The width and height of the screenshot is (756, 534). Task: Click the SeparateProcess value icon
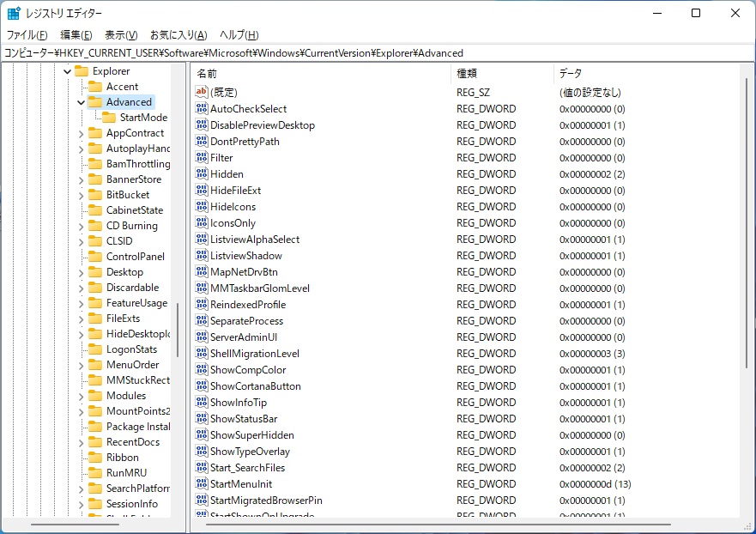coord(202,320)
